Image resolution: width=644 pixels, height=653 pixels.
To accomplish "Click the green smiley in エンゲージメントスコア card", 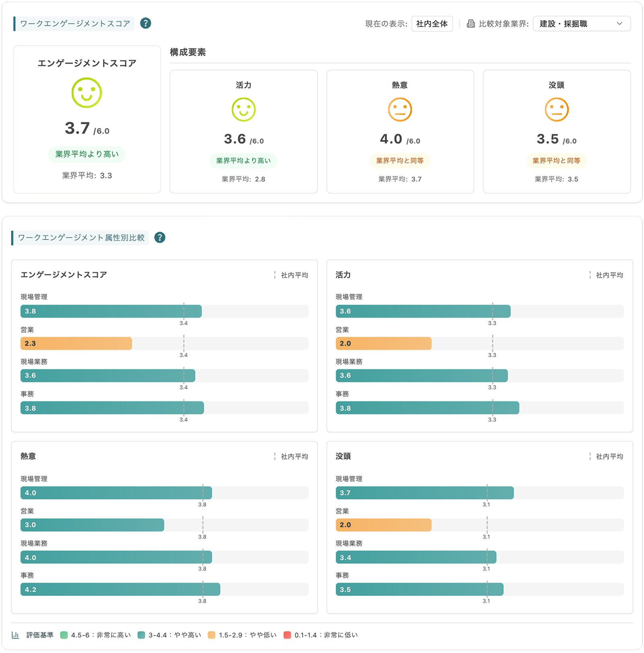I will click(x=87, y=93).
